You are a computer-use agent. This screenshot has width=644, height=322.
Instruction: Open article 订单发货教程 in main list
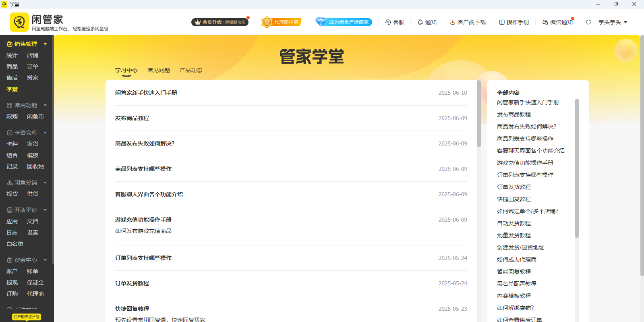tap(132, 283)
